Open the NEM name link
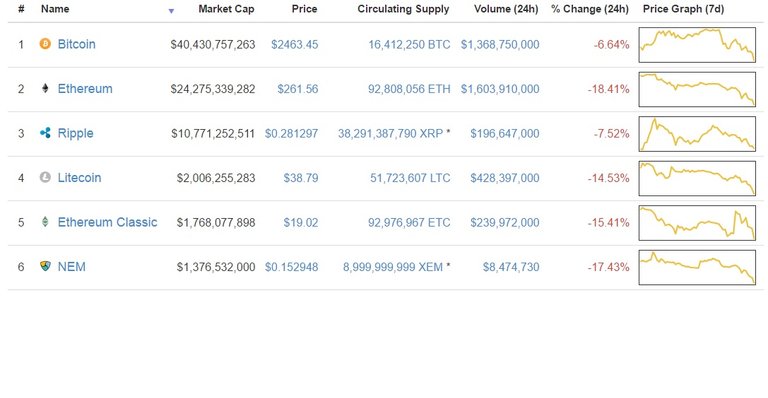768x398 pixels. 72,267
